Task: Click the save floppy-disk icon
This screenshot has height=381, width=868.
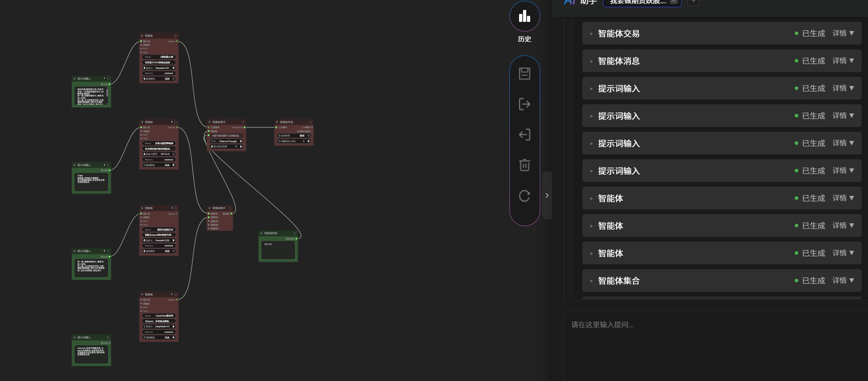Action: click(x=524, y=74)
